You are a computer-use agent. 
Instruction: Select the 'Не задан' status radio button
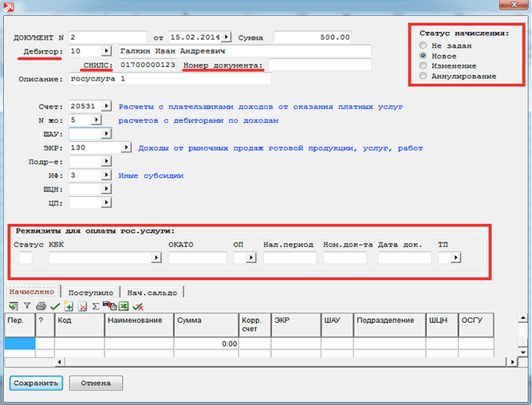pyautogui.click(x=424, y=46)
